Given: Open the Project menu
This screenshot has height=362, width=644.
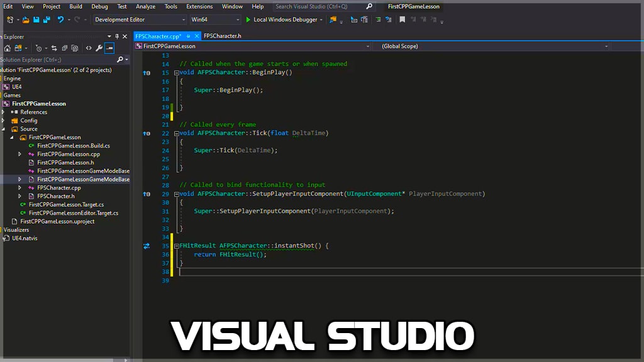Looking at the screenshot, I should (x=52, y=6).
